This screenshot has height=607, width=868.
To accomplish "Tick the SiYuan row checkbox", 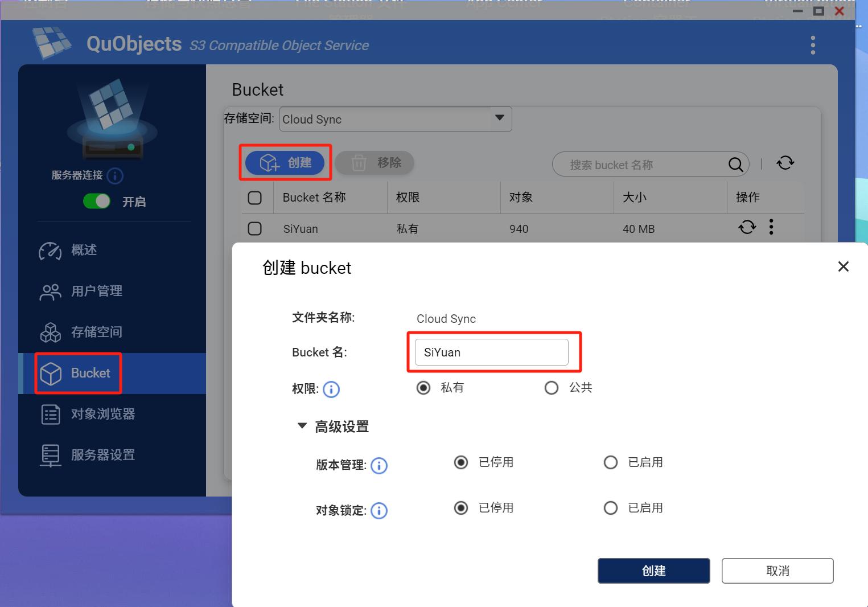I will click(x=255, y=228).
